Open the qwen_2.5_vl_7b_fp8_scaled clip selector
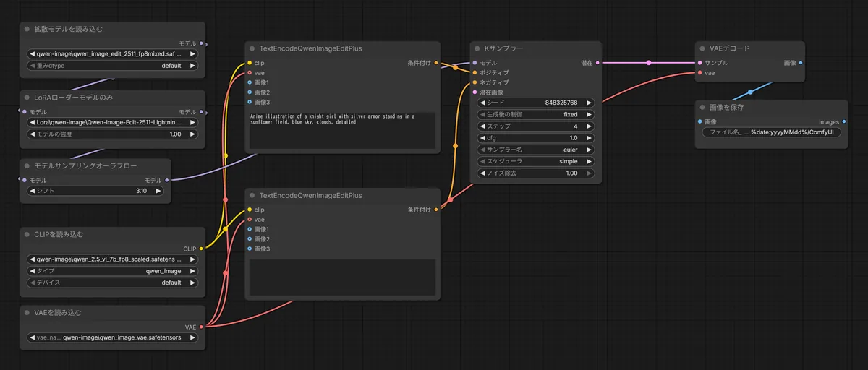The width and height of the screenshot is (868, 370). (112, 259)
